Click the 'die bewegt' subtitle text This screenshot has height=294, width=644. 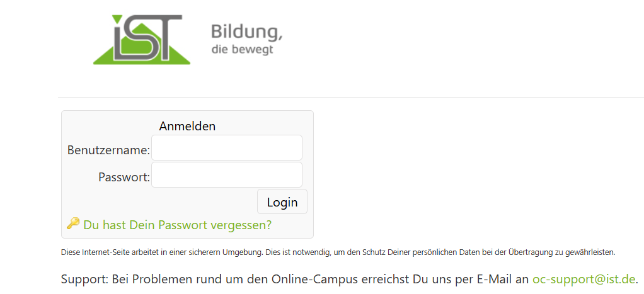coord(243,49)
